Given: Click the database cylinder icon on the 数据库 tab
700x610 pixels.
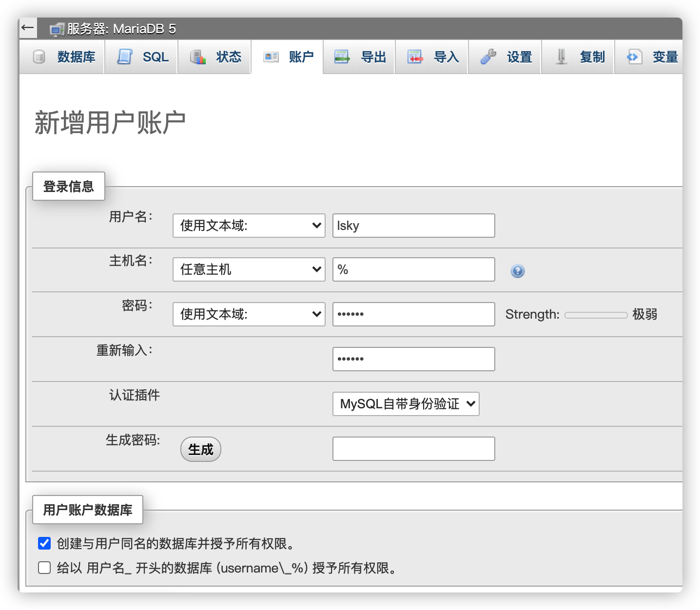Looking at the screenshot, I should [x=39, y=57].
